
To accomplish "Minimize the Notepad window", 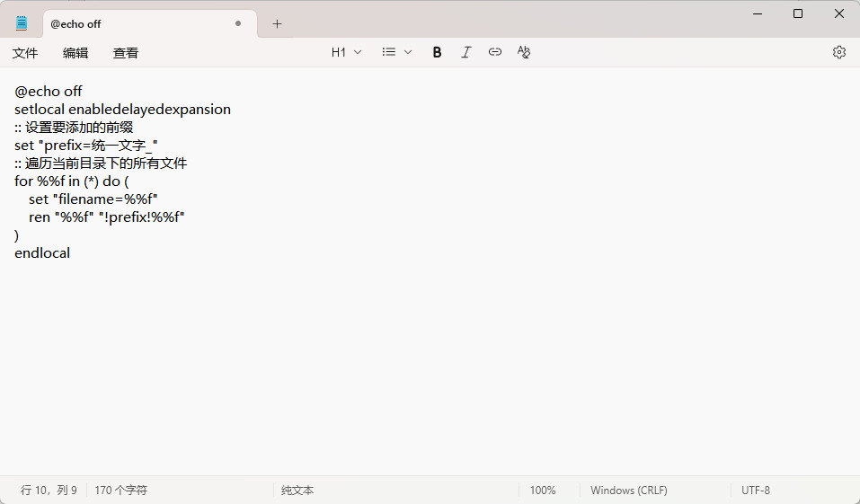I will (x=758, y=13).
